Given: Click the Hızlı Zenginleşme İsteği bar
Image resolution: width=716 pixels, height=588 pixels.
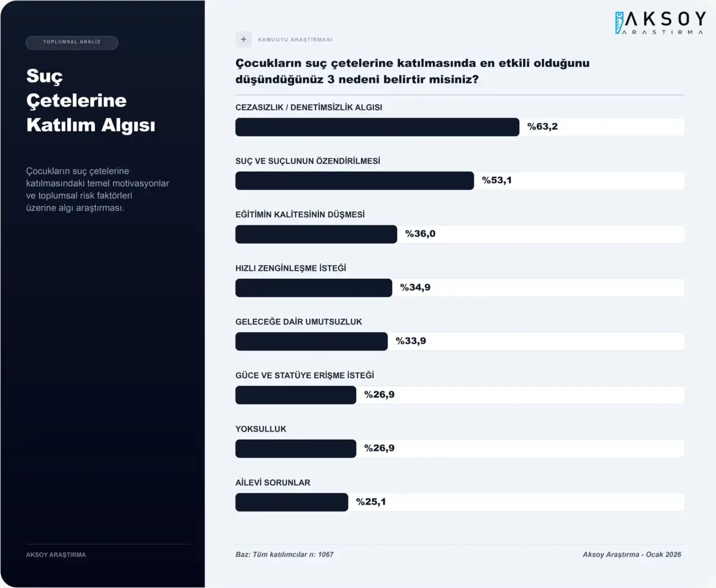Looking at the screenshot, I should pos(313,288).
